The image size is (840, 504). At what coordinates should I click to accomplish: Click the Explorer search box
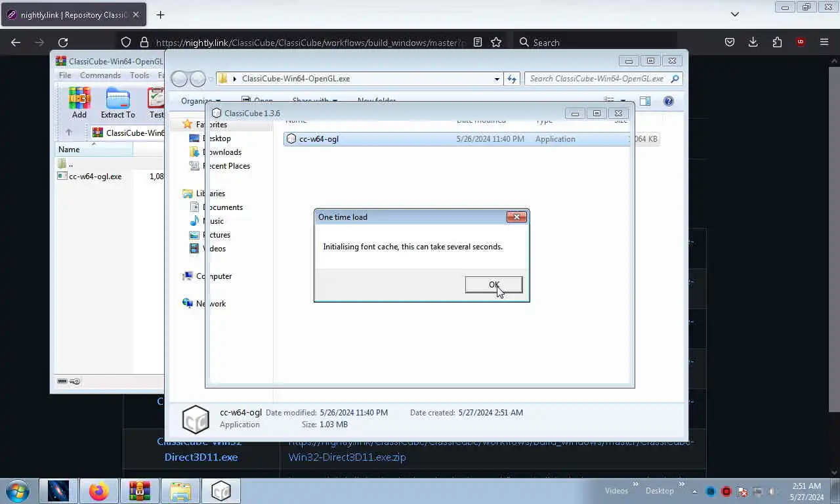click(604, 78)
